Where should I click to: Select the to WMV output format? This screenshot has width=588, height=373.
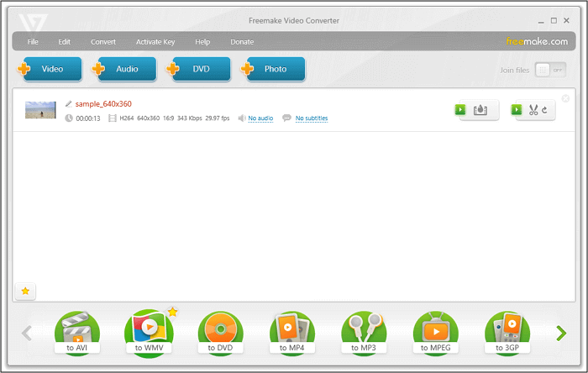point(149,332)
